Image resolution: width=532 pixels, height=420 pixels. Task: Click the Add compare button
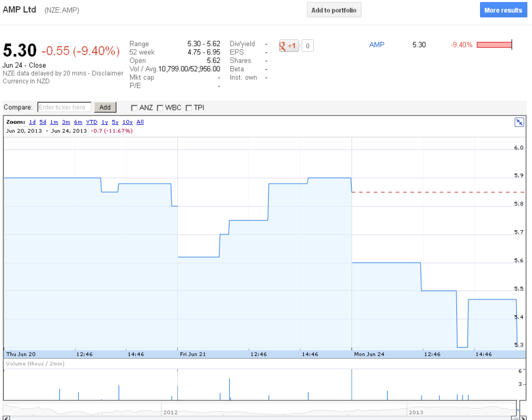click(105, 107)
